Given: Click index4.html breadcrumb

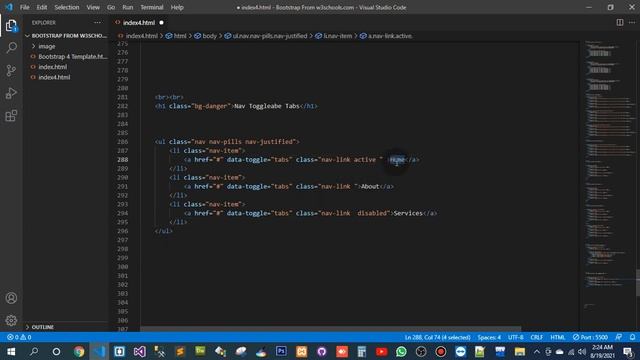Looking at the screenshot, I should click(141, 36).
